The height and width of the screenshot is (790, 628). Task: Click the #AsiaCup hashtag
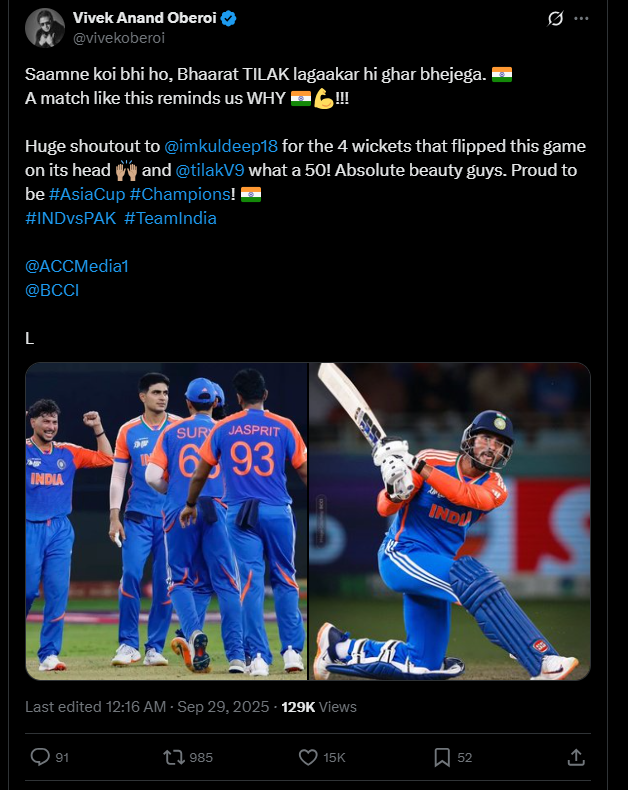coord(87,194)
